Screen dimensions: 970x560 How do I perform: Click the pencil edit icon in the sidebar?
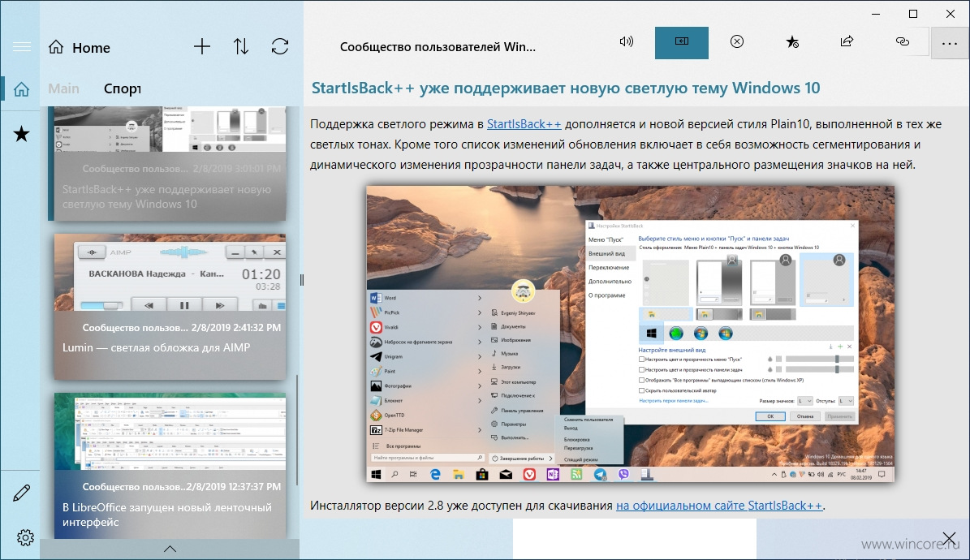[22, 493]
